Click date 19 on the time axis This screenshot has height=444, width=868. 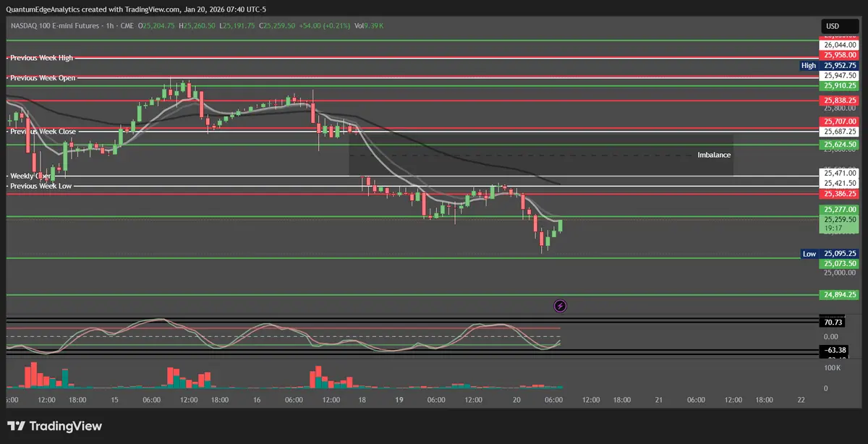399,399
